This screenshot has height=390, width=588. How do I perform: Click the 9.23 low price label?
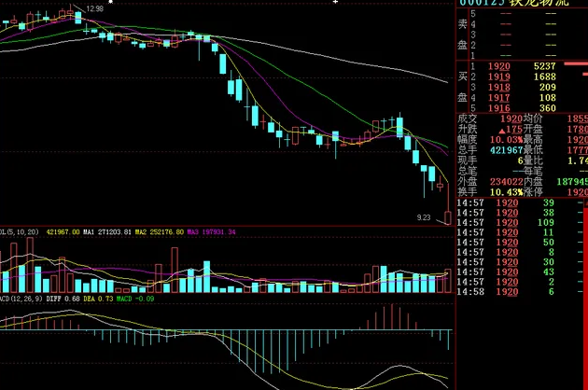point(424,217)
